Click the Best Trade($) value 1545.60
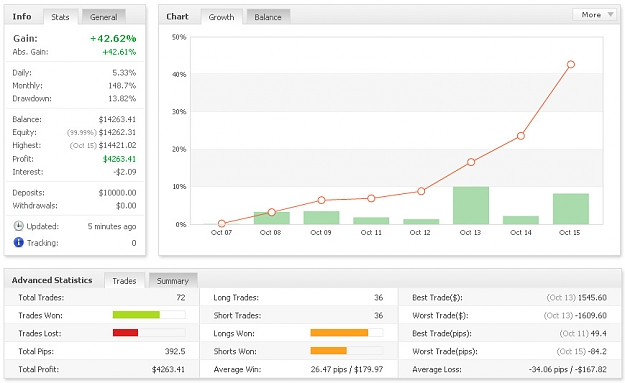Screen dimensions: 625x383 [x=592, y=297]
